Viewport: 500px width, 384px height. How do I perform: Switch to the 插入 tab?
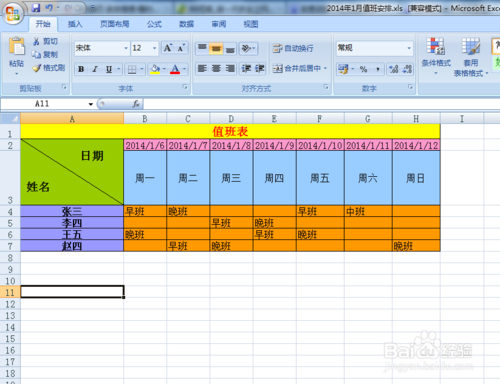[75, 24]
